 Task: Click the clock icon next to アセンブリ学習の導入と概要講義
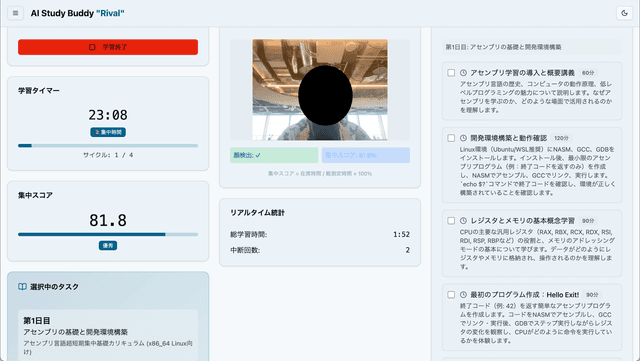tap(463, 73)
